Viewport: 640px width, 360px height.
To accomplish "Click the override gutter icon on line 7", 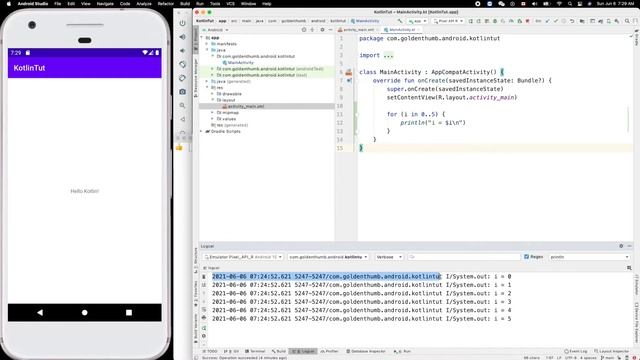I will (x=349, y=80).
